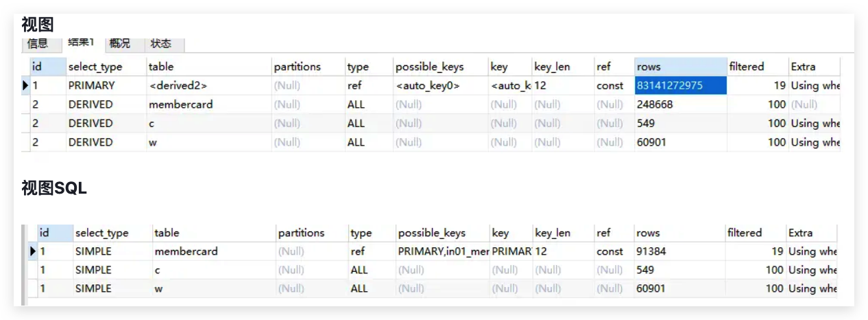Select the <auto_key0> possible_keys cell
868x320 pixels.
click(x=439, y=86)
